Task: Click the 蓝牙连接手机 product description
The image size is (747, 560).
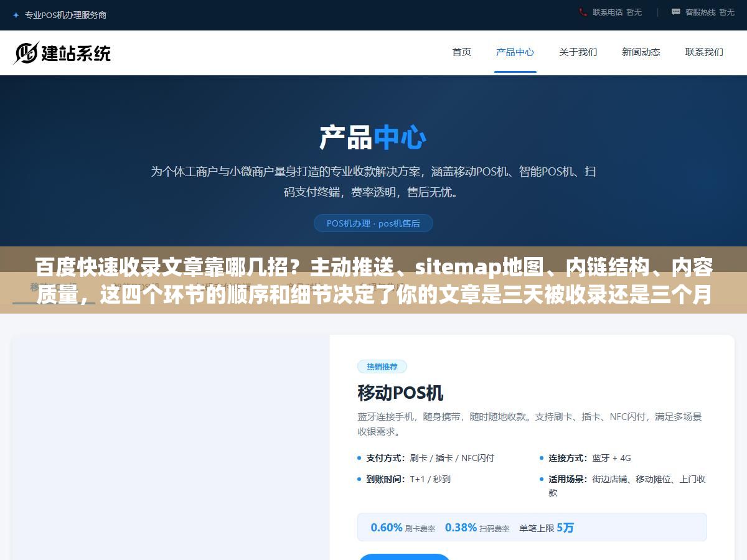Action: 530,424
